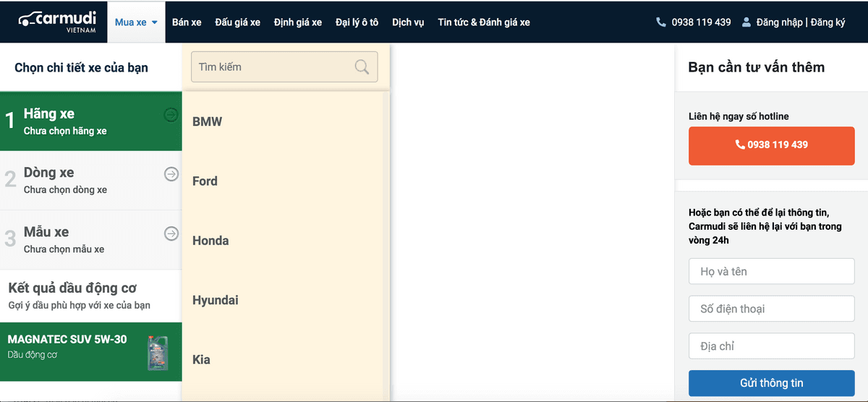The height and width of the screenshot is (402, 868).
Task: Click the arrow icon beside Dòng xe
Action: [171, 174]
